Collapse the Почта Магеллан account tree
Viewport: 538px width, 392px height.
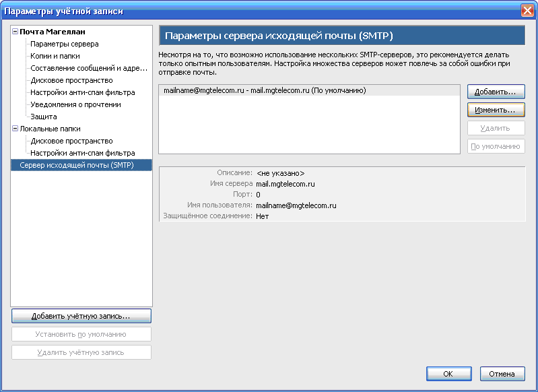click(15, 32)
